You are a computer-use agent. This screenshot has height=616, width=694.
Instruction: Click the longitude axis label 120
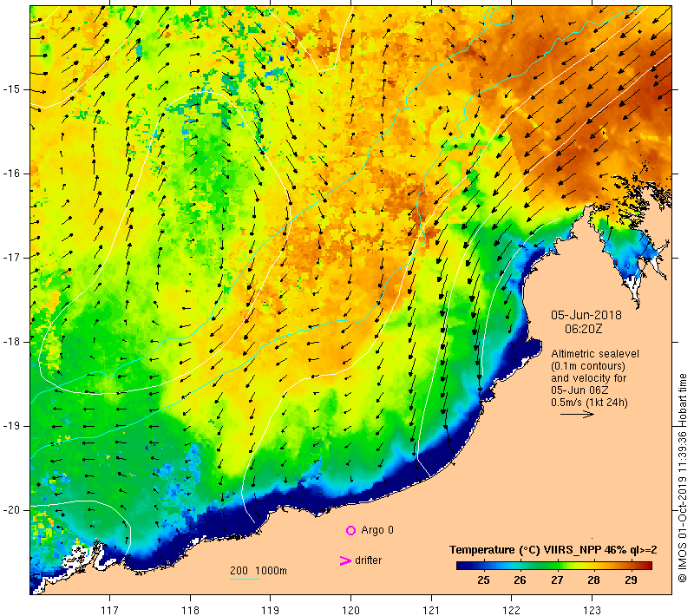[x=350, y=610]
